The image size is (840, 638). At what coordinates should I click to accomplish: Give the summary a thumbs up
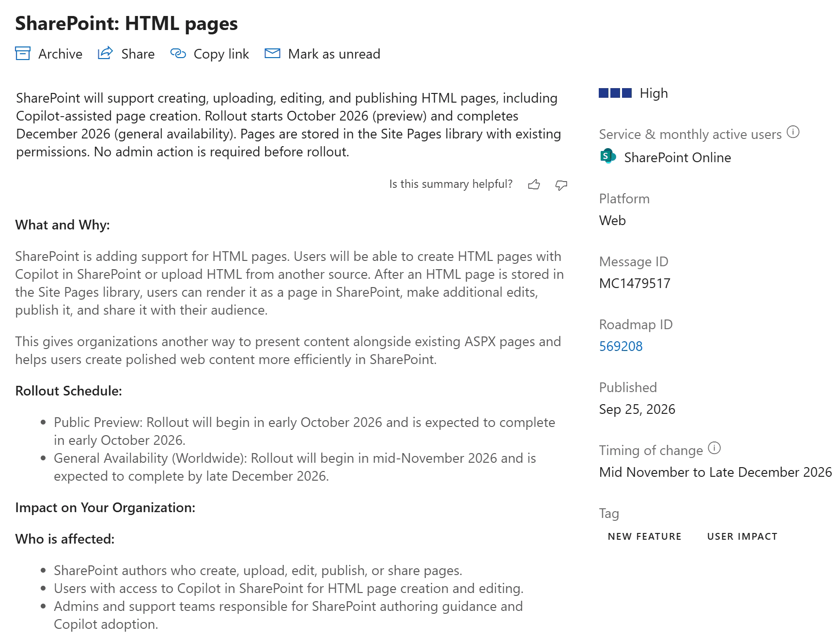(x=534, y=184)
